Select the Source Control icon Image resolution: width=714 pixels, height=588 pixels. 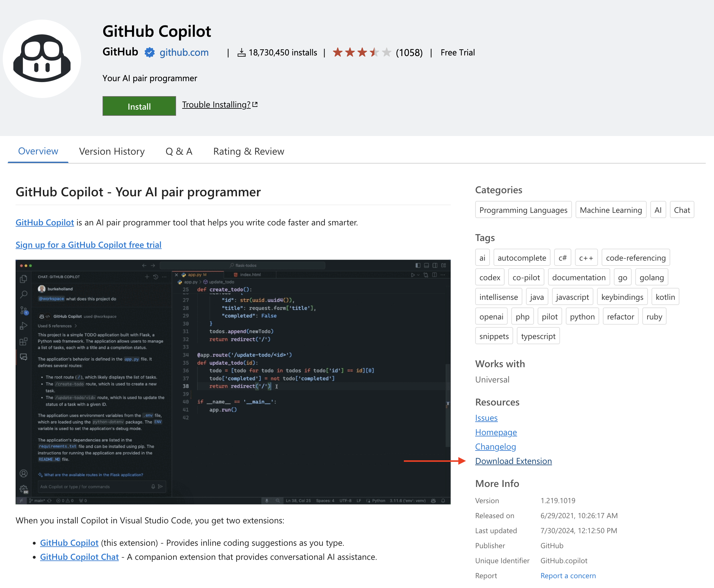tap(24, 309)
